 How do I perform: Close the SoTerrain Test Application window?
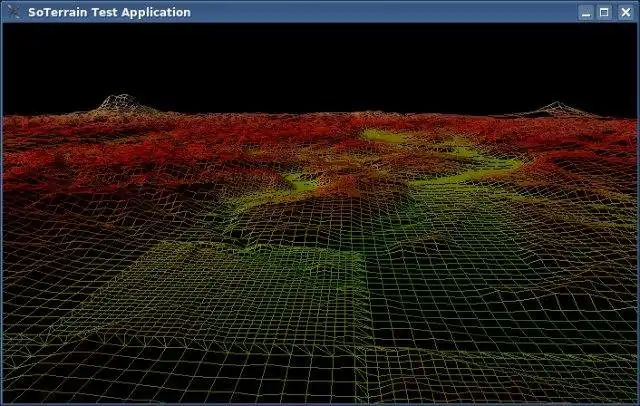click(625, 13)
